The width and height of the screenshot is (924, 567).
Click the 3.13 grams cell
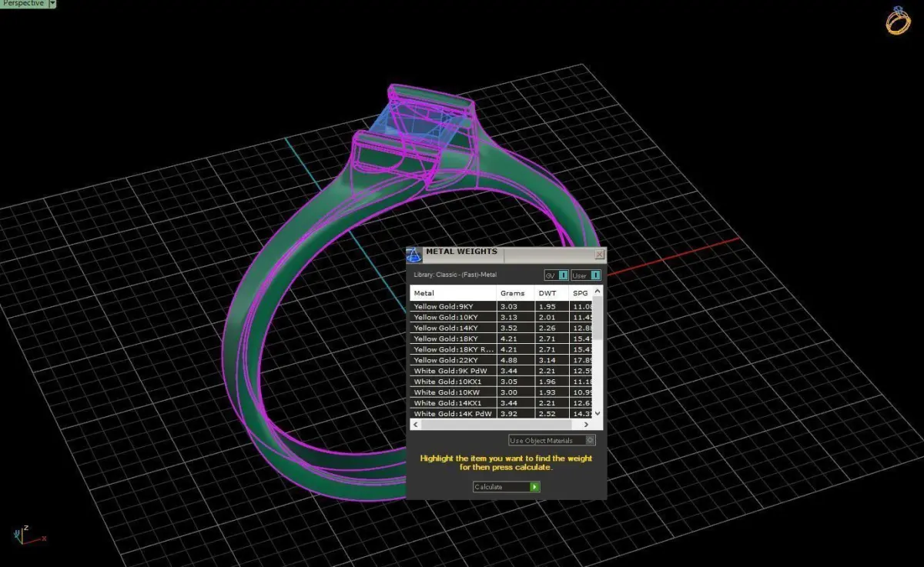(515, 317)
